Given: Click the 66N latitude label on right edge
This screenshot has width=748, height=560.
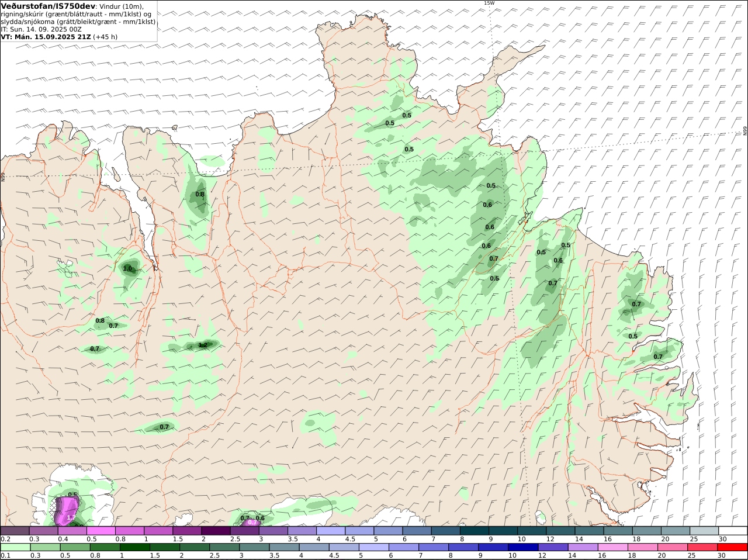Looking at the screenshot, I should point(745,131).
